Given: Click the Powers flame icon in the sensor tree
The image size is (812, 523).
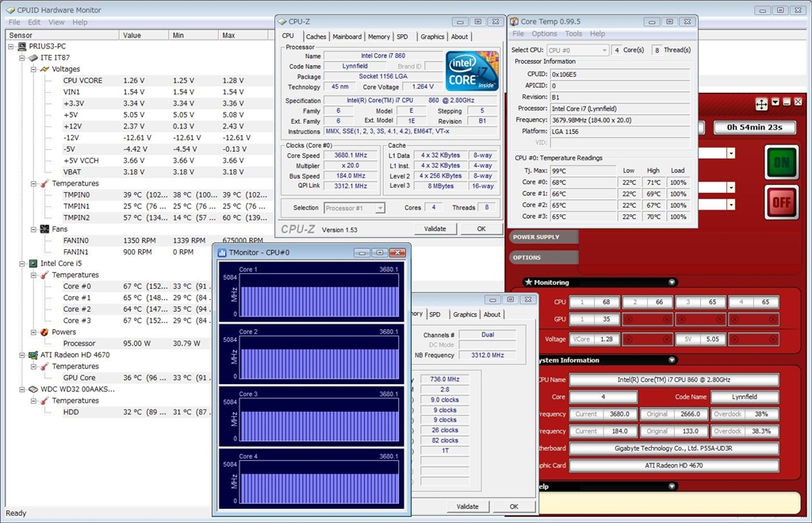Looking at the screenshot, I should click(x=44, y=332).
